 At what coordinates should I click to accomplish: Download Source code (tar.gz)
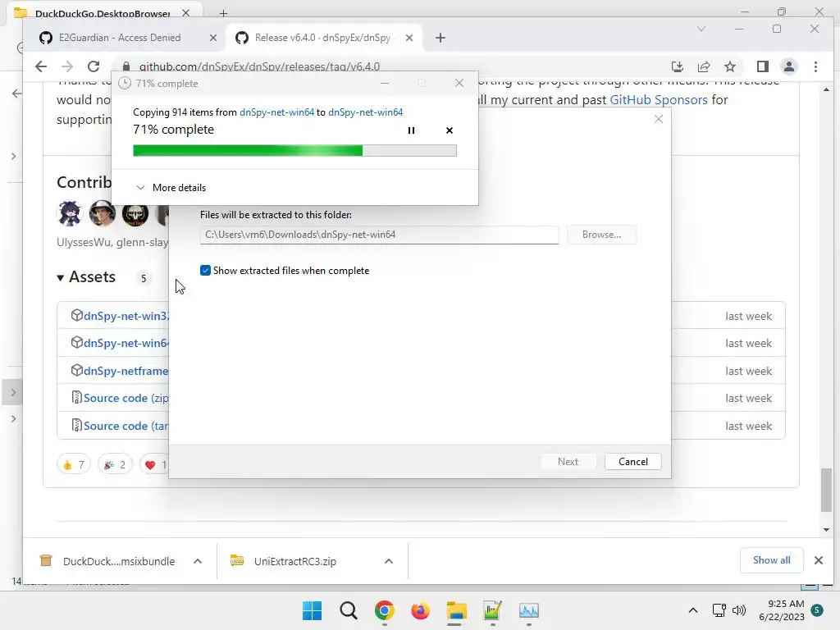point(126,426)
